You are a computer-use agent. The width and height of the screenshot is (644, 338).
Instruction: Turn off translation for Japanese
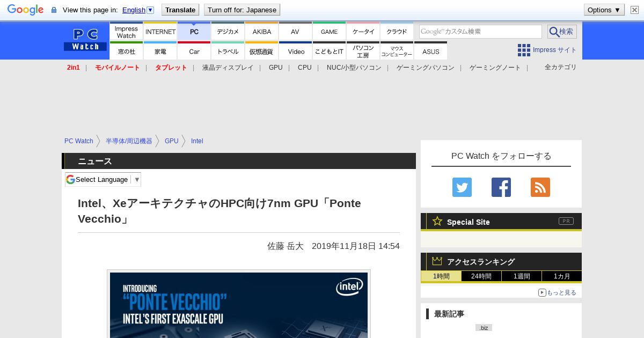click(242, 10)
